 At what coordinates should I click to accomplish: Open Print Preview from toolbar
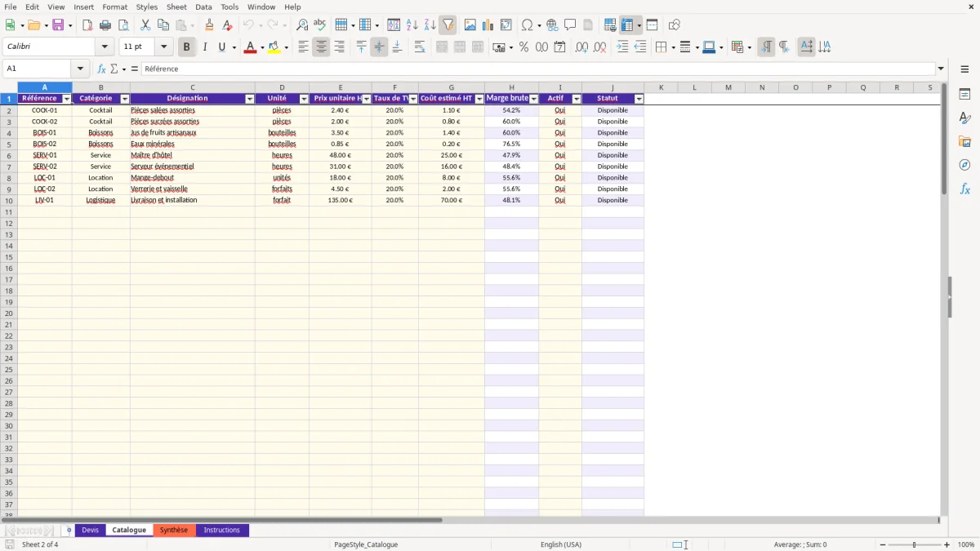pos(123,25)
